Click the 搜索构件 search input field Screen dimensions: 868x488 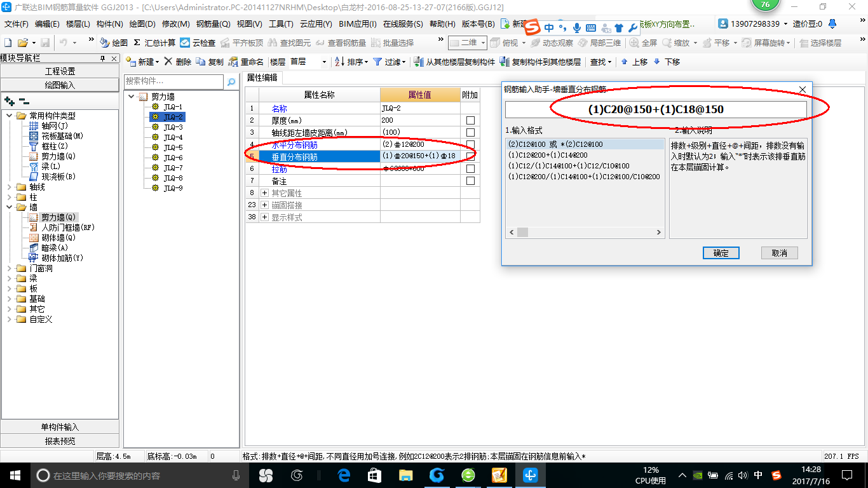point(174,81)
